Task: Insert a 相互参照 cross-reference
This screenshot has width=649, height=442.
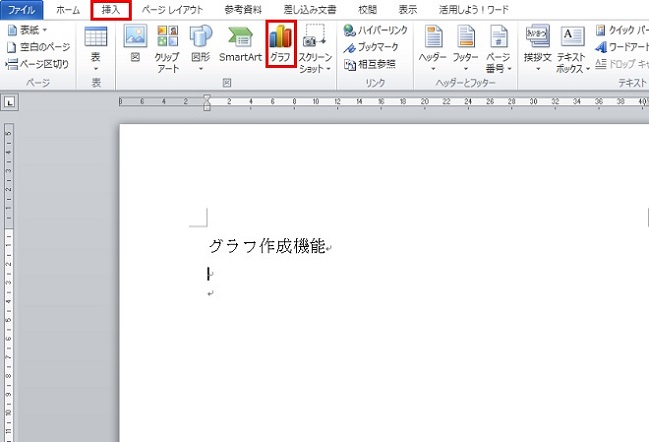Action: click(x=370, y=64)
